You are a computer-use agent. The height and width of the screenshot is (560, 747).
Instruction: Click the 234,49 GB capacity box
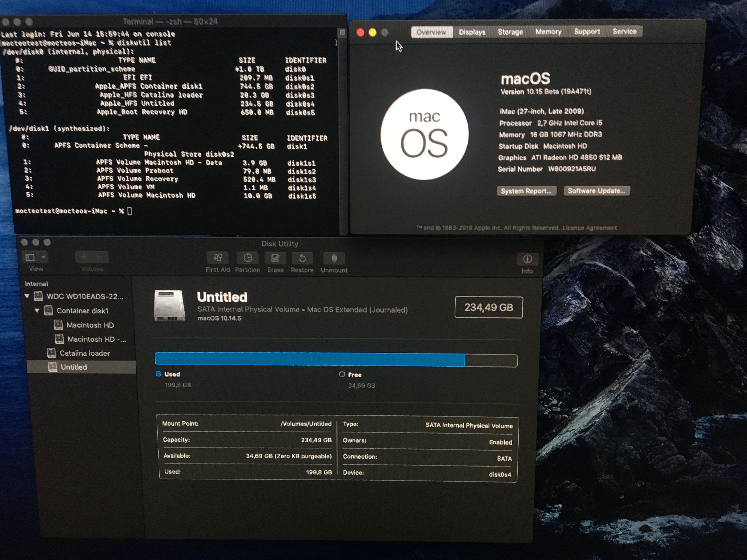click(x=489, y=308)
